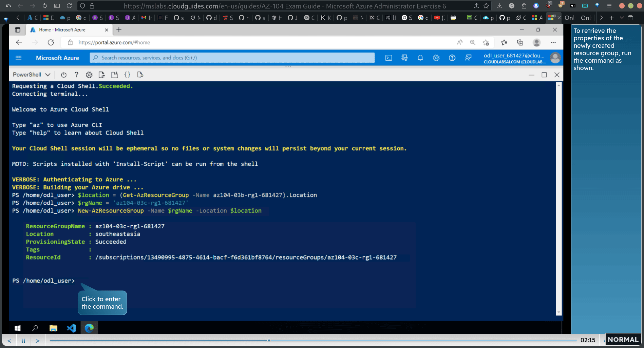Screen dimensions: 644x348
Task: Click the Edge zoom magnifier icon
Action: [472, 42]
